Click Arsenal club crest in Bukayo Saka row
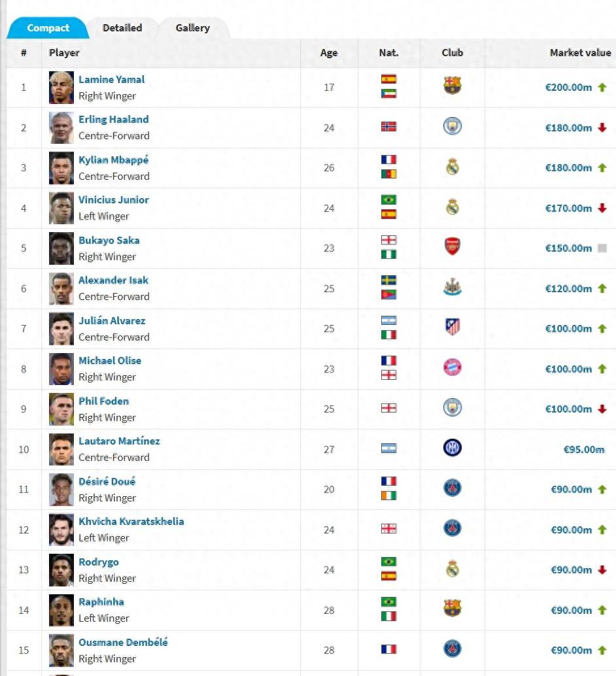The height and width of the screenshot is (676, 616). [452, 248]
